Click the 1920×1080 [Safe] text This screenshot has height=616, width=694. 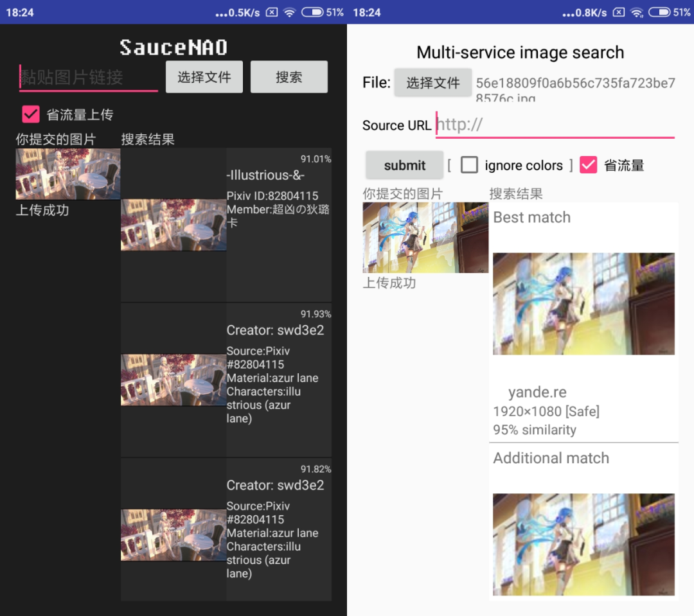point(546,412)
